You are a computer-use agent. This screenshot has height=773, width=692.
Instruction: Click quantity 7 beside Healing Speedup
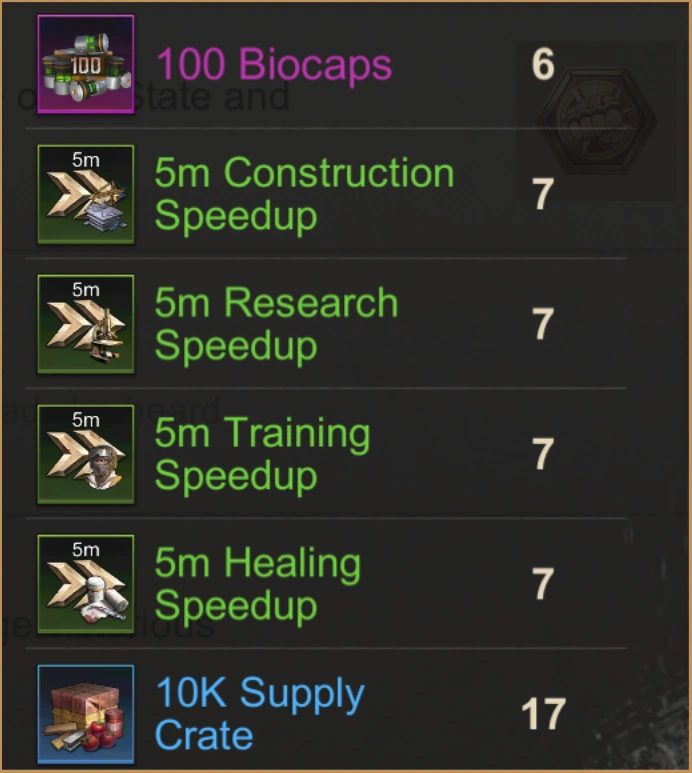[x=543, y=584]
